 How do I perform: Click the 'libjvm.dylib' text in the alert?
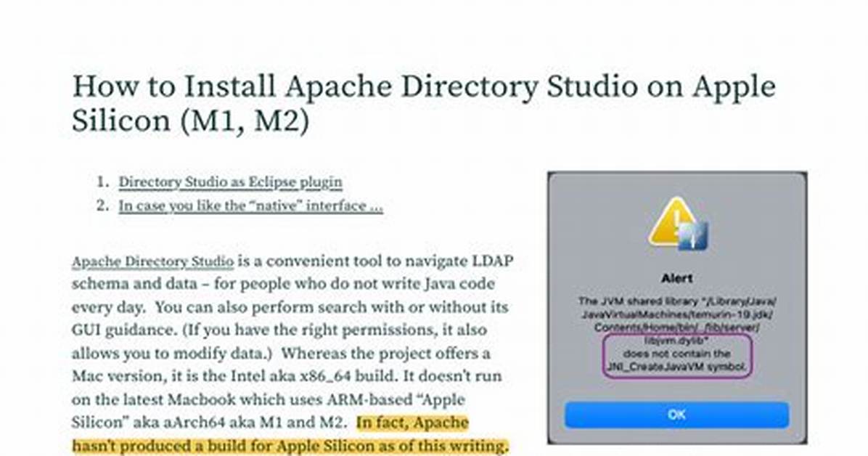[676, 341]
